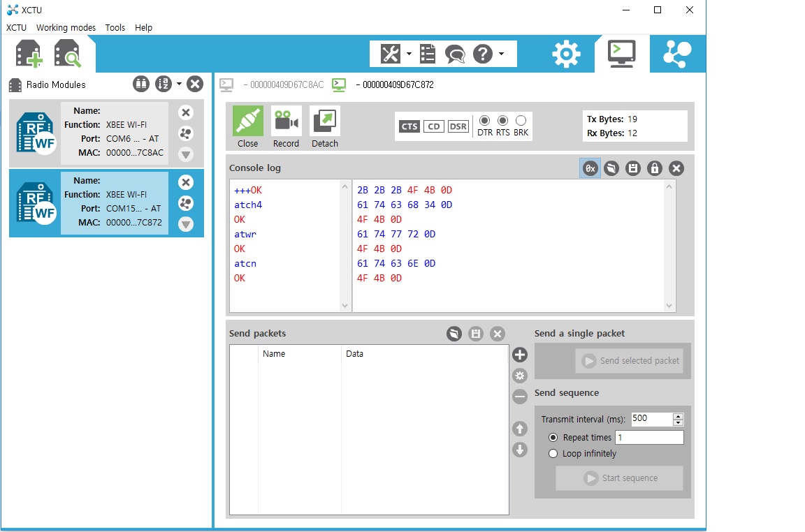The height and width of the screenshot is (532, 805).
Task: Load a console log session icon
Action: pos(611,168)
